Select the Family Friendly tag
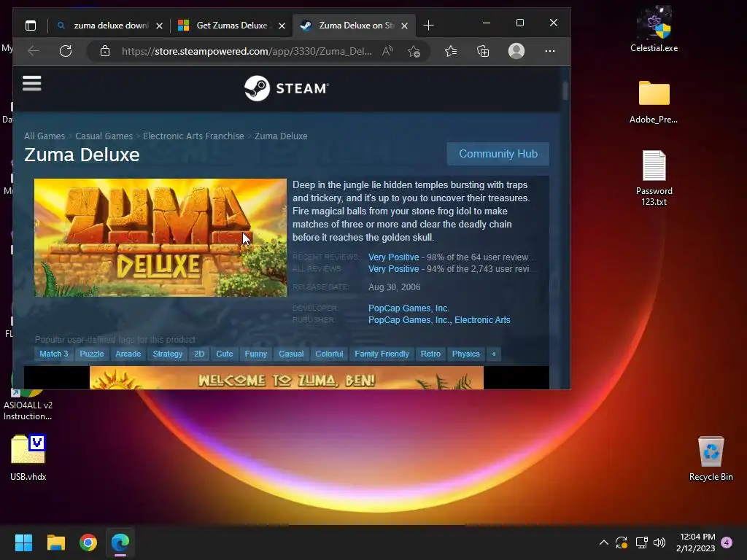The width and height of the screenshot is (747, 560). click(x=382, y=354)
